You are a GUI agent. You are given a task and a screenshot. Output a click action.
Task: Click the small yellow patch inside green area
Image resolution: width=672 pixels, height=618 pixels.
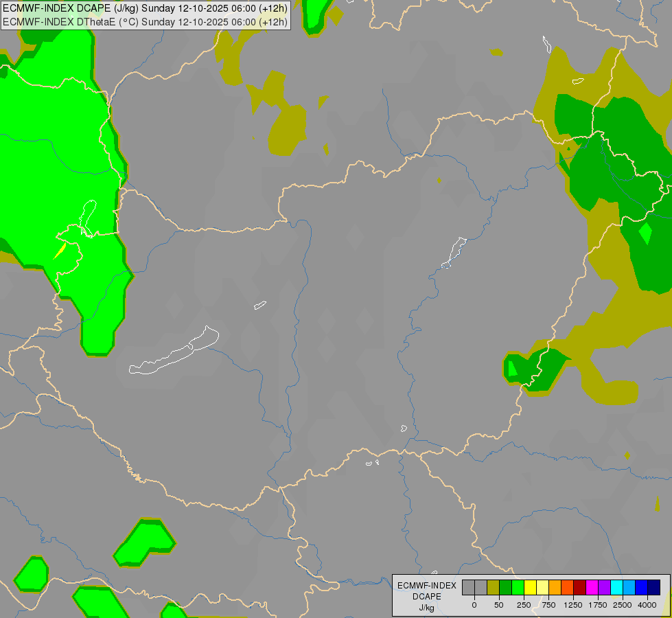pyautogui.click(x=60, y=251)
